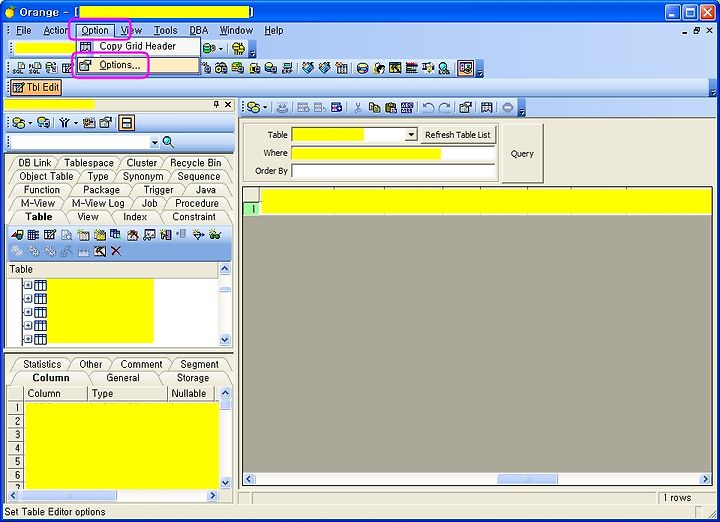Click the highlighted orange-framed main toolbar icon
This screenshot has width=720, height=522.
(465, 68)
